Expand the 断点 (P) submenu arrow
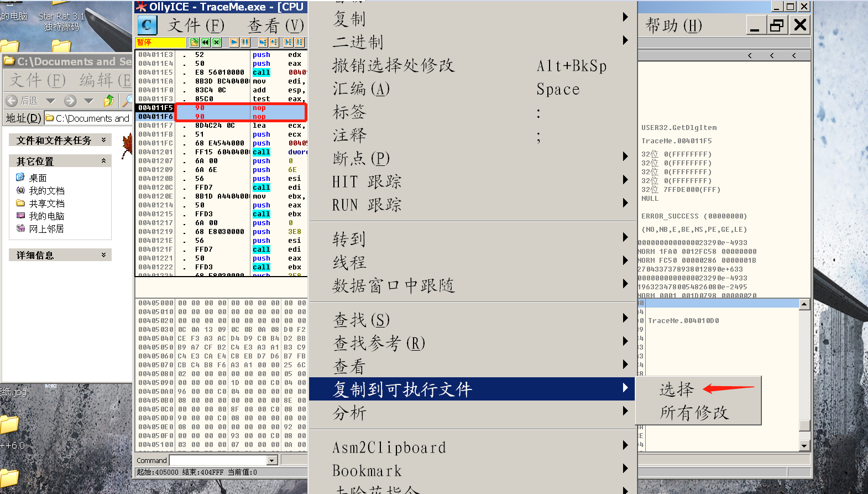 point(625,156)
